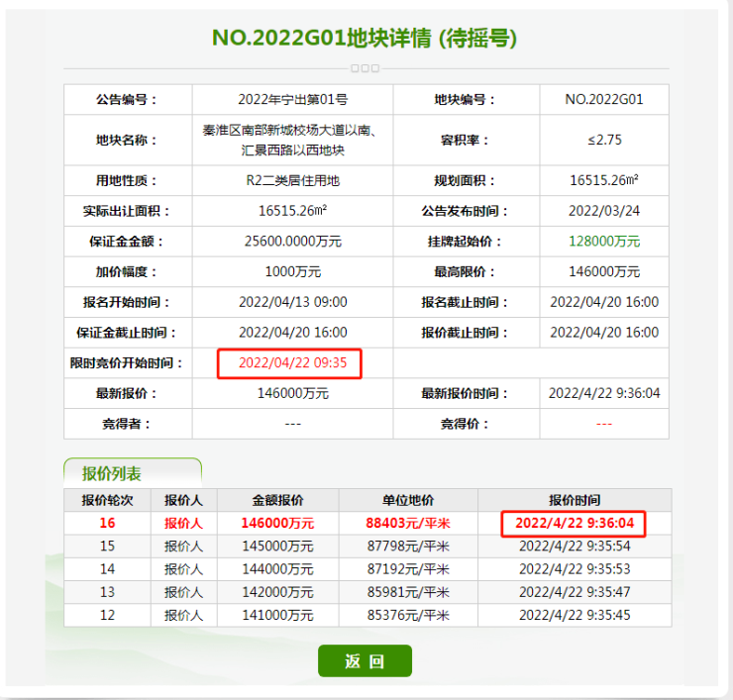Viewport: 733px width, 700px height.
Task: Click the 报价时间 column header
Action: point(574,500)
